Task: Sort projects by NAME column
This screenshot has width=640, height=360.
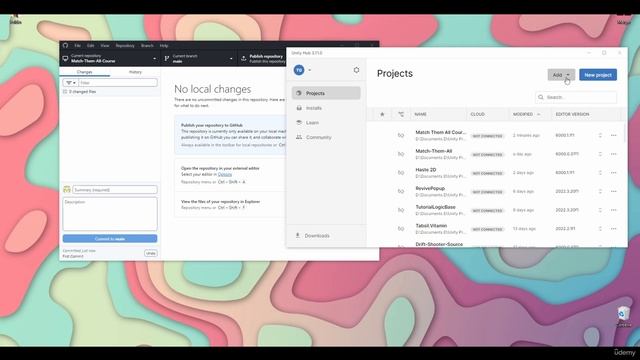Action: [420, 114]
